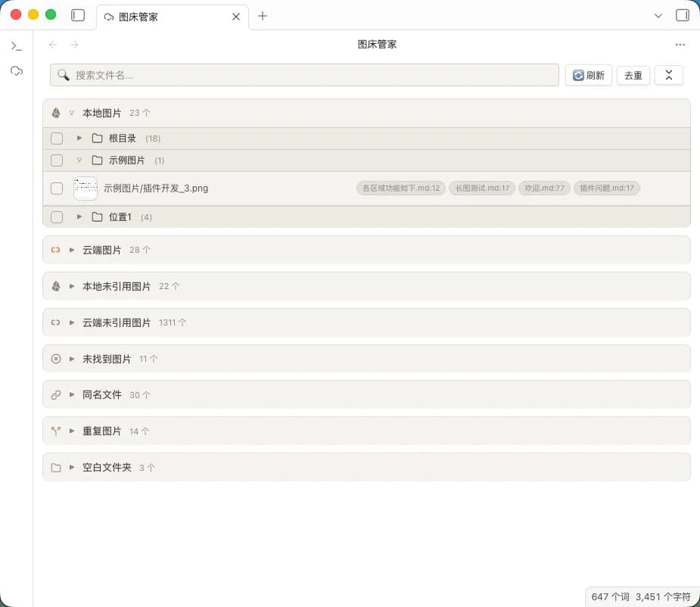Screen dimensions: 700x607
Task: Expand the 本地未引用图片 section
Action: [x=71, y=286]
